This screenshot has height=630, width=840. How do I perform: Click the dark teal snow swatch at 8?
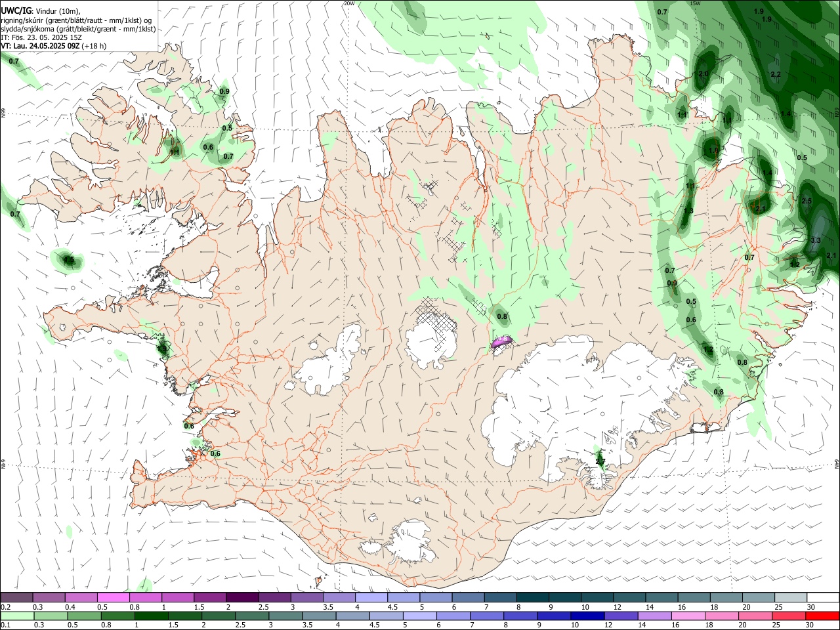pyautogui.click(x=532, y=598)
